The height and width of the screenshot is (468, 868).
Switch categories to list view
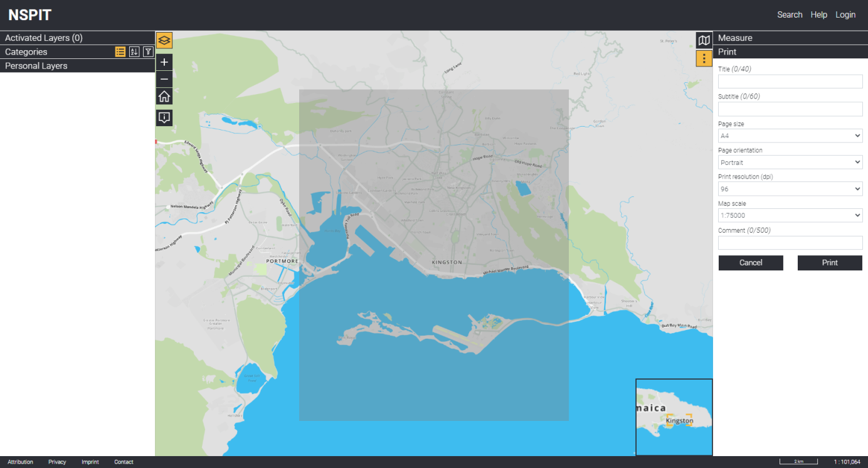point(120,52)
